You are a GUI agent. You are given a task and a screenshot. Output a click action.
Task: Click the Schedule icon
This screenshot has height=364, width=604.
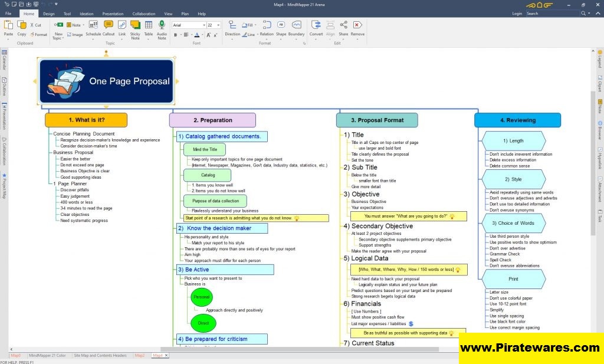[93, 28]
